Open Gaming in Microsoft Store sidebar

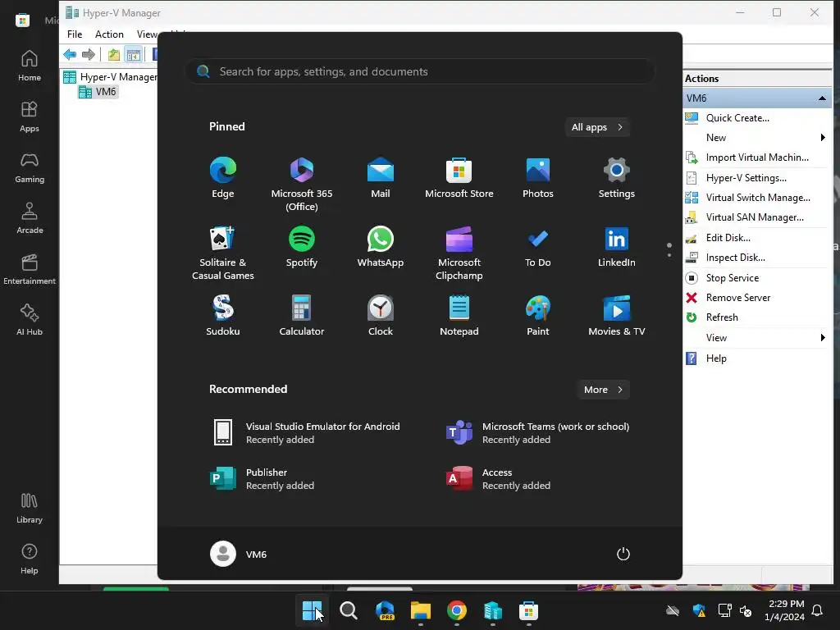[30, 167]
